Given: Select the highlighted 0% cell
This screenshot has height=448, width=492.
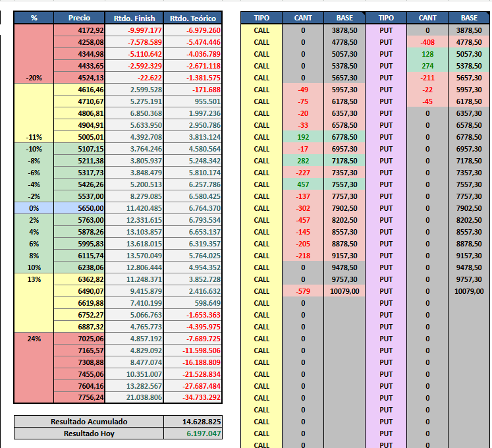Looking at the screenshot, I should coord(34,208).
